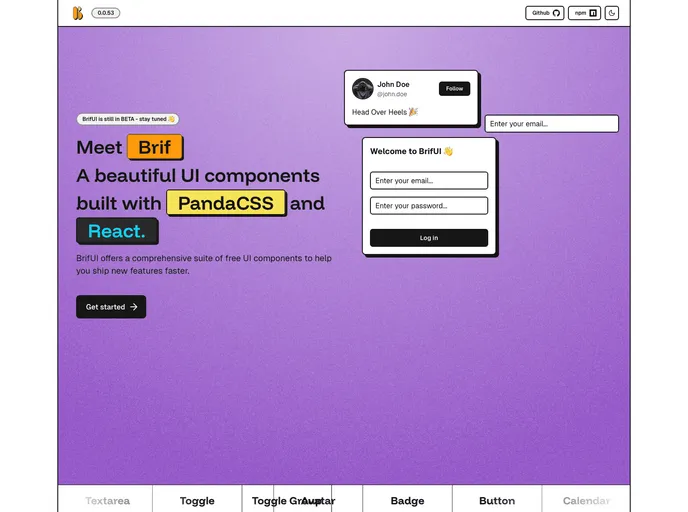Image resolution: width=688 pixels, height=512 pixels.
Task: Select the Textarea component item
Action: click(x=108, y=501)
